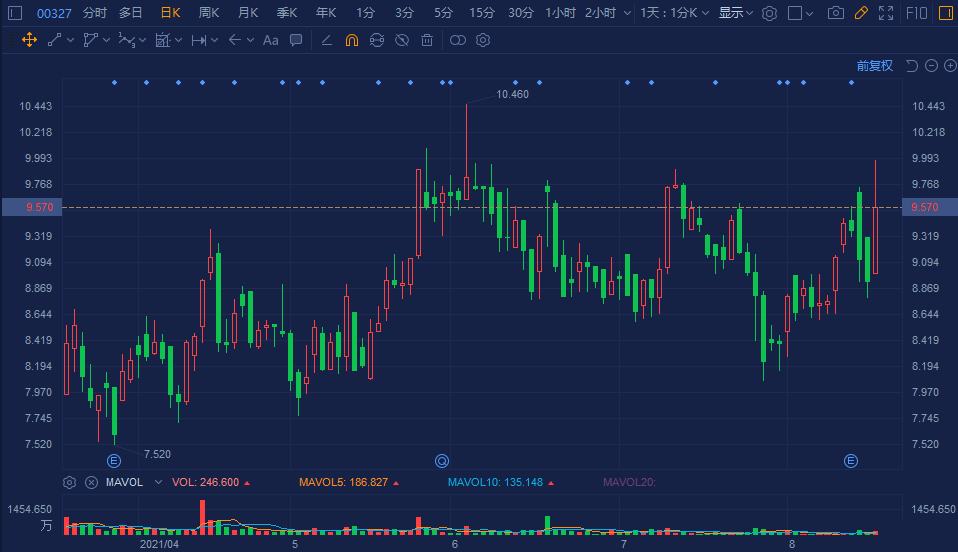Image resolution: width=958 pixels, height=552 pixels.
Task: Zoom out chart with minus icon
Action: 931,65
